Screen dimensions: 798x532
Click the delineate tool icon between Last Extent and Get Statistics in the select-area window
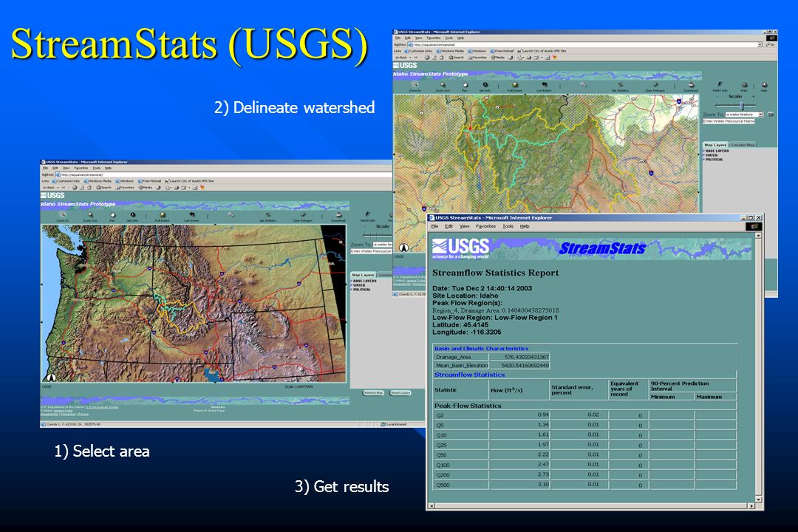231,214
